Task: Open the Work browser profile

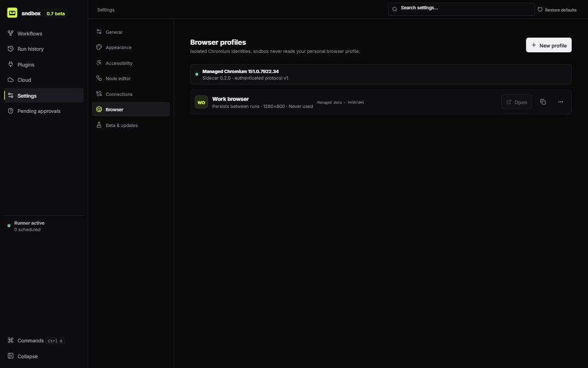Action: [x=517, y=102]
